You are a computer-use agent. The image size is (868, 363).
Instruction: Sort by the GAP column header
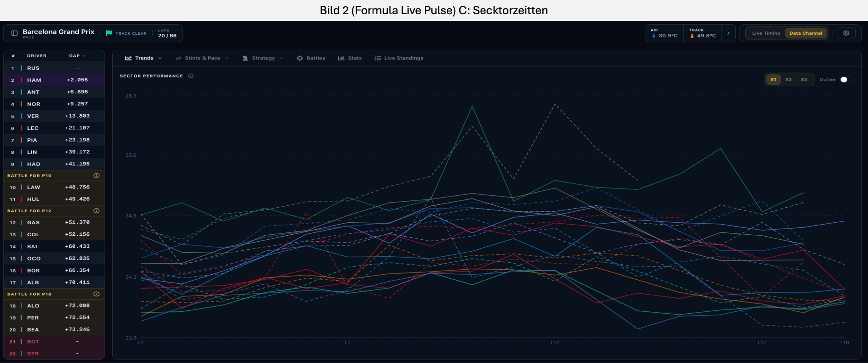(x=77, y=56)
